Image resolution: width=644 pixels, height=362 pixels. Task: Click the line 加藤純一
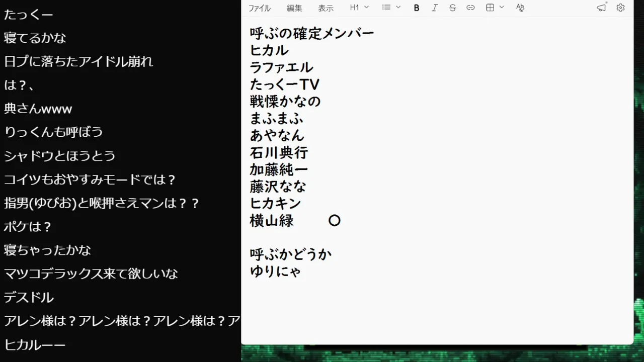pyautogui.click(x=279, y=169)
